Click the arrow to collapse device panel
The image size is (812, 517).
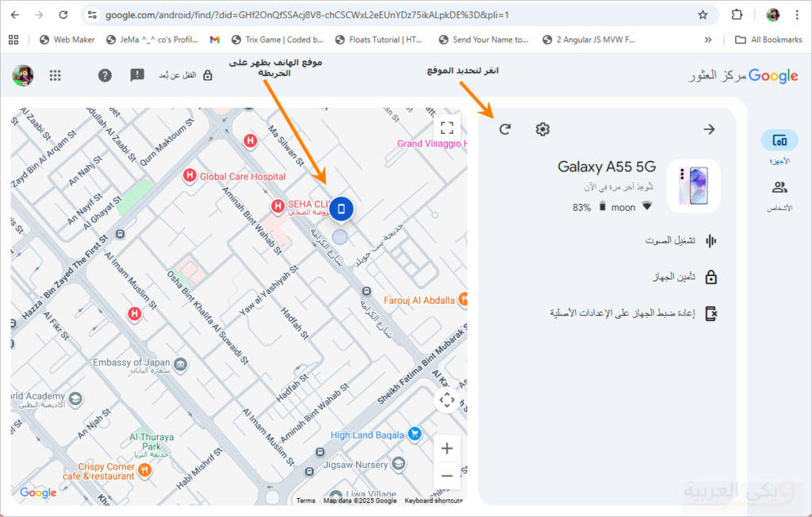(x=710, y=129)
